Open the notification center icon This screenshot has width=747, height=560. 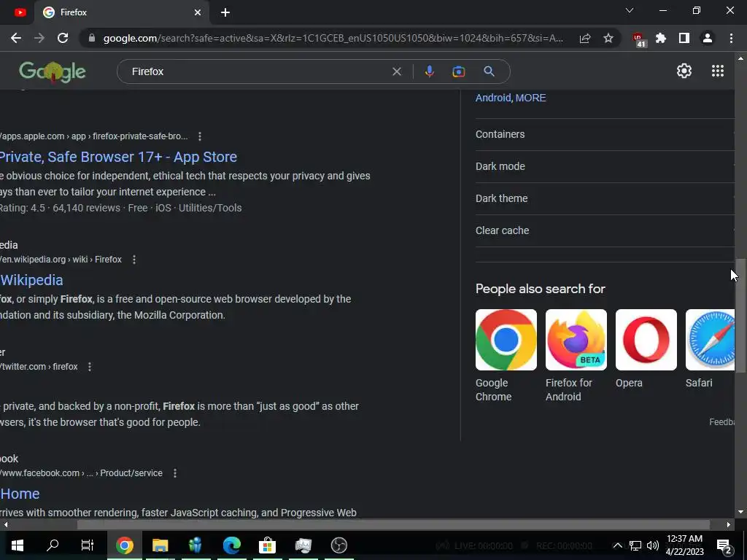724,545
